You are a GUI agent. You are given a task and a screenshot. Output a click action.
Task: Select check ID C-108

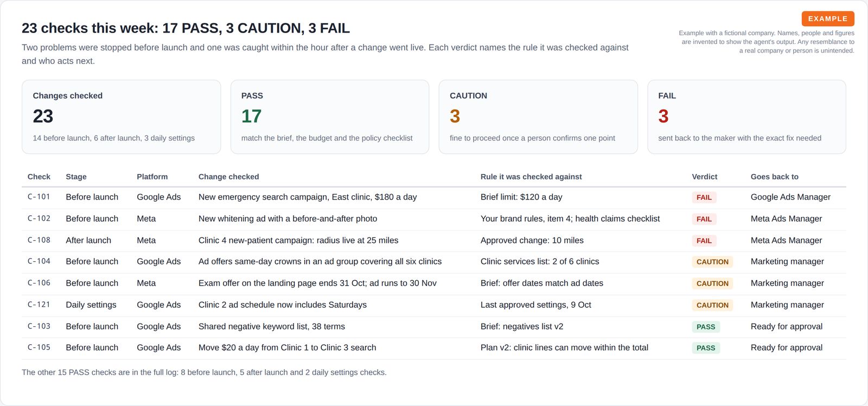39,240
